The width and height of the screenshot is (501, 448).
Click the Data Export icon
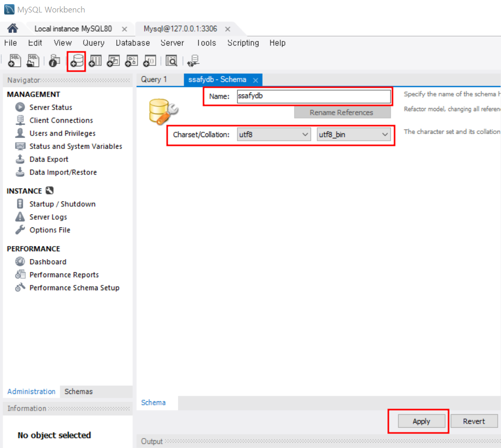coord(20,159)
